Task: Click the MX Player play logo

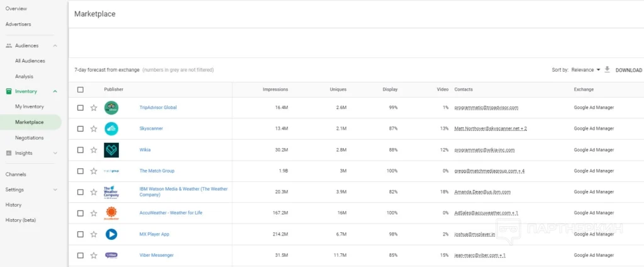Action: tap(111, 234)
